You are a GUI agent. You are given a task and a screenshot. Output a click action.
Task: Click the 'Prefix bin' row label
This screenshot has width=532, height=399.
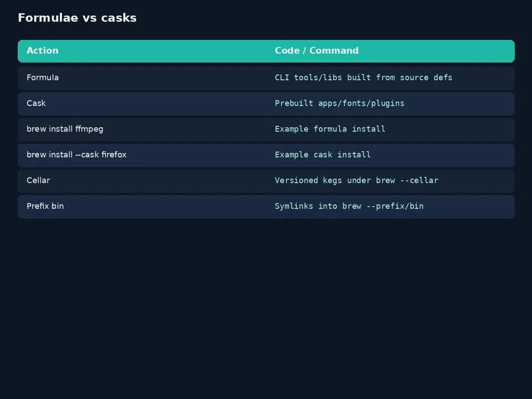pos(45,206)
